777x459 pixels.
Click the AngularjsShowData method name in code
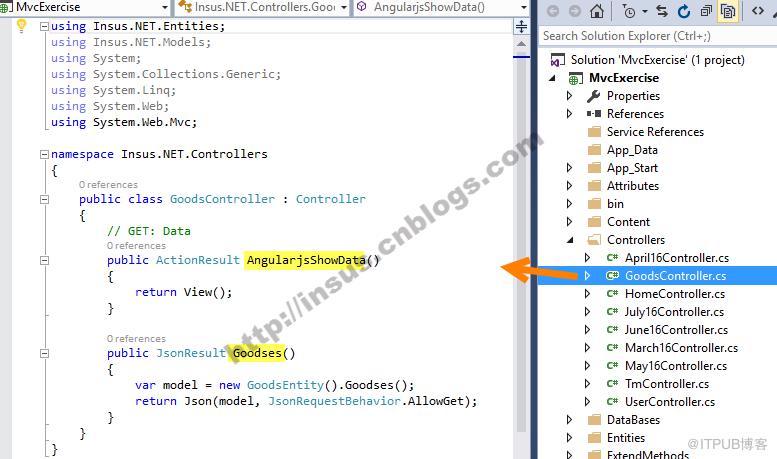[x=306, y=260]
